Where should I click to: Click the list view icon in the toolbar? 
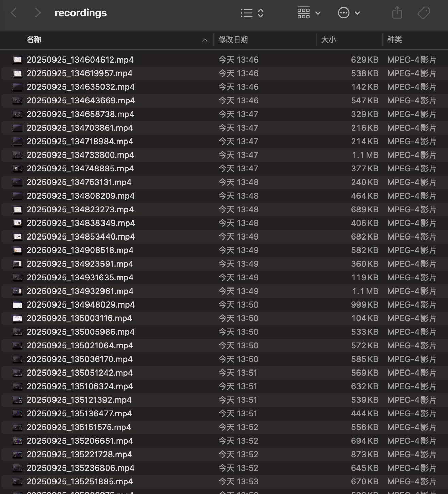pyautogui.click(x=246, y=13)
